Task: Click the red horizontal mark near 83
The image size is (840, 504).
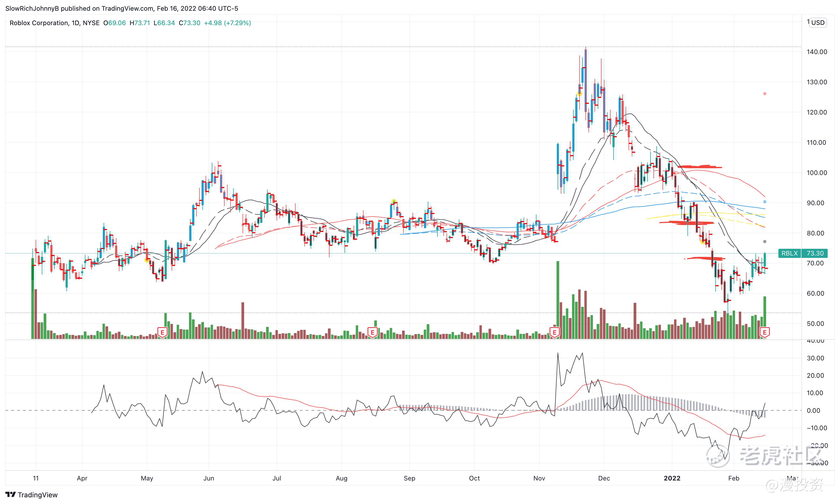Action: (687, 223)
